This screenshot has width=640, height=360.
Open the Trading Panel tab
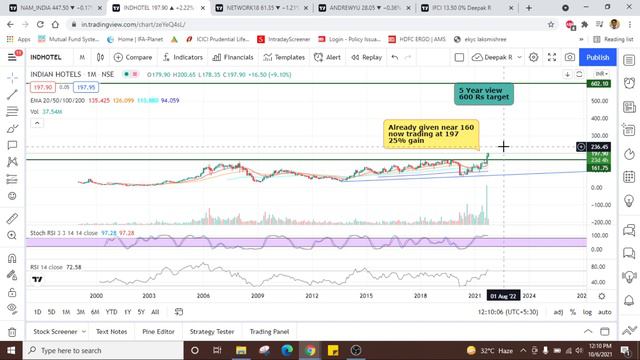tap(269, 332)
